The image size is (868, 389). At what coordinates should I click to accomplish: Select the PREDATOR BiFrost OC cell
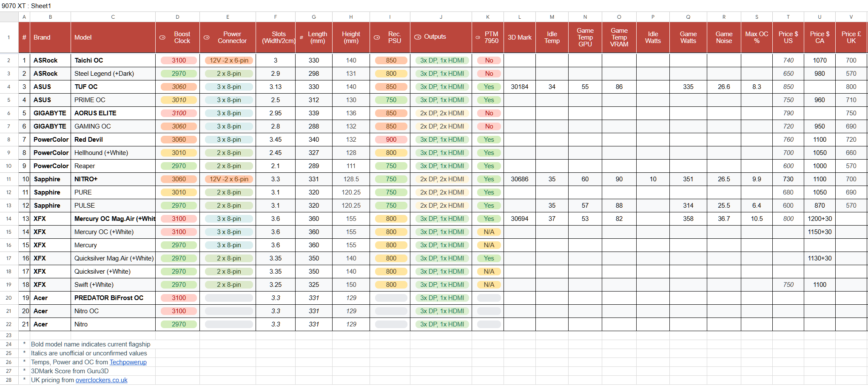tap(113, 298)
